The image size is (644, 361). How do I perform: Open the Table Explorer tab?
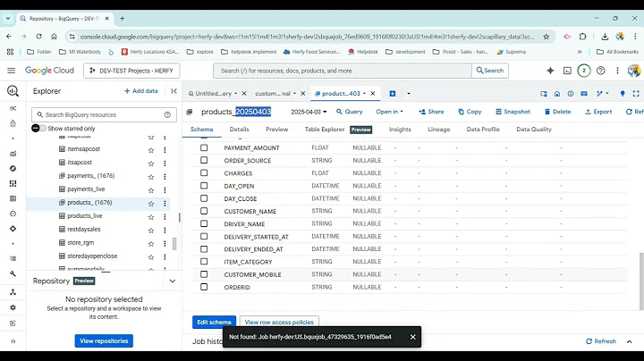point(325,130)
